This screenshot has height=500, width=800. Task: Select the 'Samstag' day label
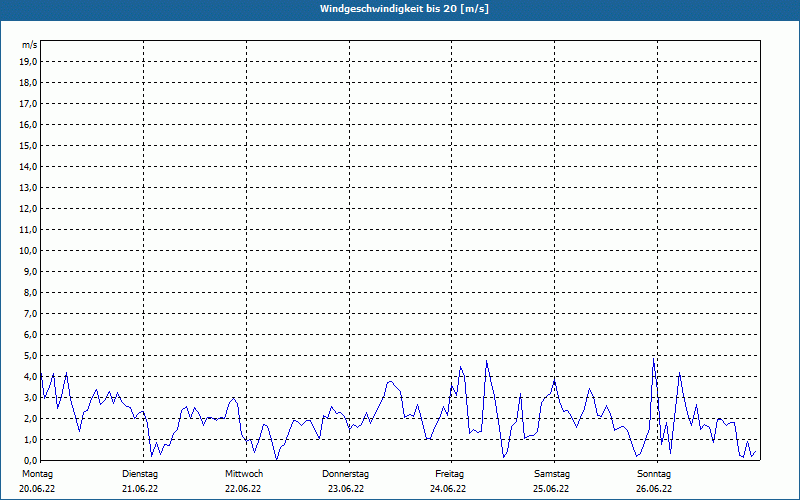coord(552,474)
